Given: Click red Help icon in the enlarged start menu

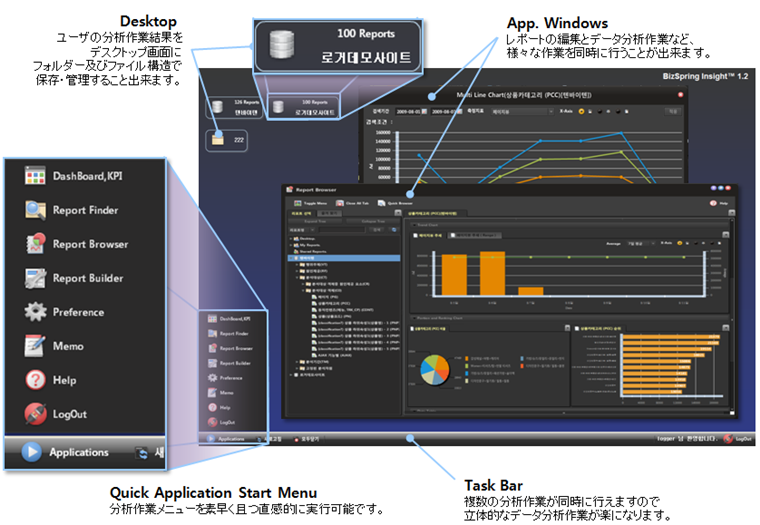Looking at the screenshot, I should pyautogui.click(x=35, y=380).
